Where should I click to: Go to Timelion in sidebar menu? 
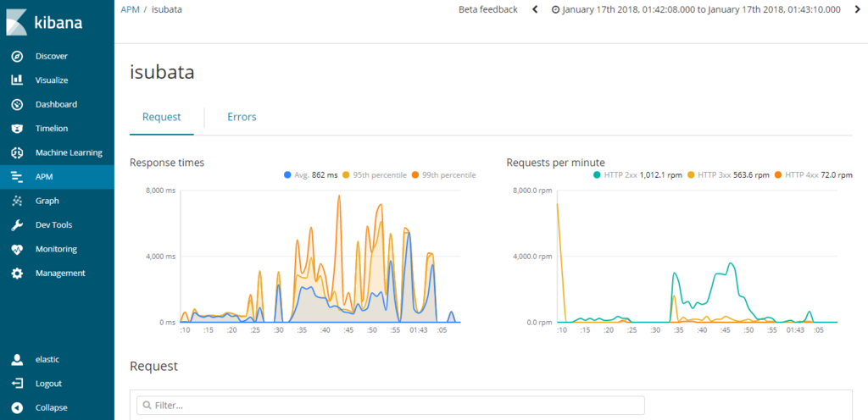(52, 128)
